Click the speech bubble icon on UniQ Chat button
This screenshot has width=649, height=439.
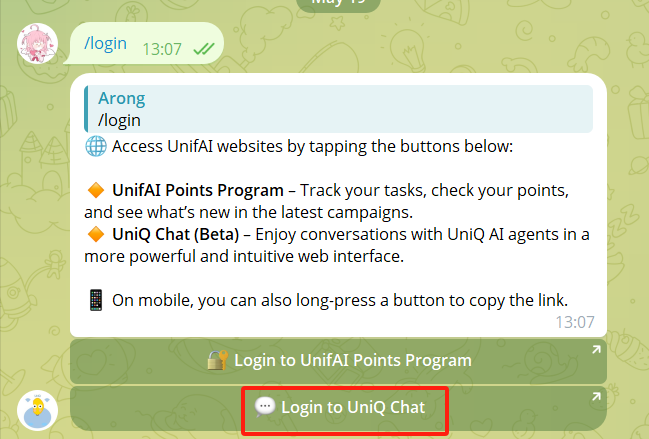pyautogui.click(x=265, y=407)
